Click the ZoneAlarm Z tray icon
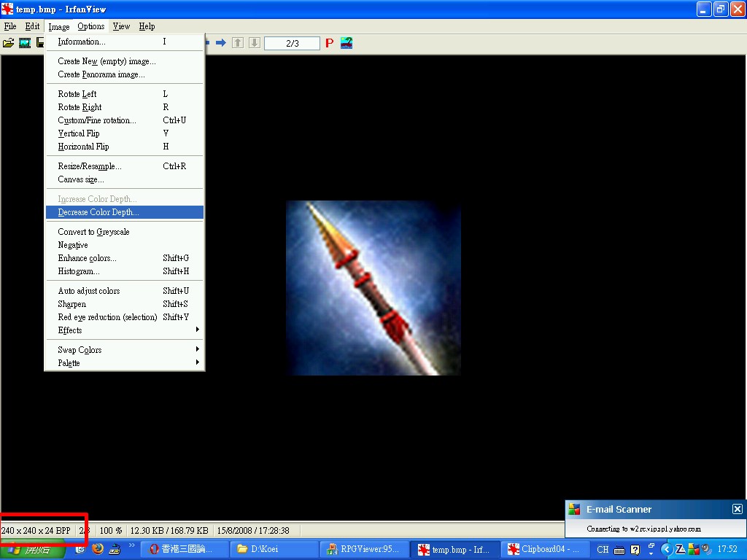This screenshot has height=560, width=747. (x=681, y=550)
